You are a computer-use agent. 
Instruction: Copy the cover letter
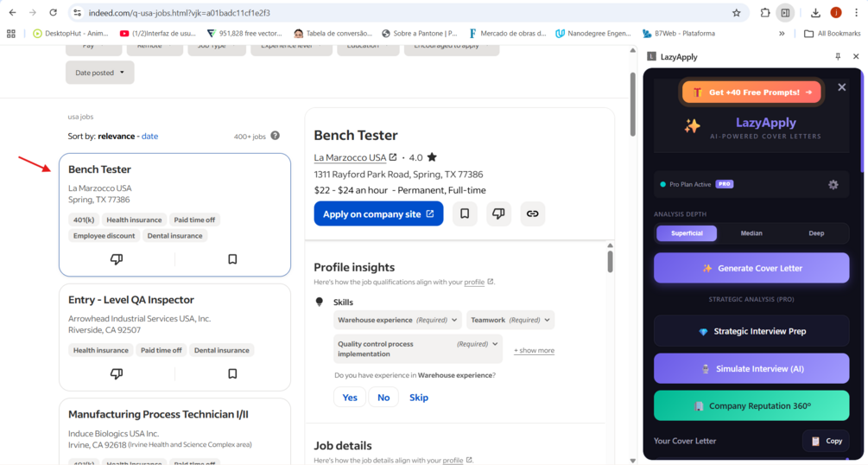tap(826, 441)
